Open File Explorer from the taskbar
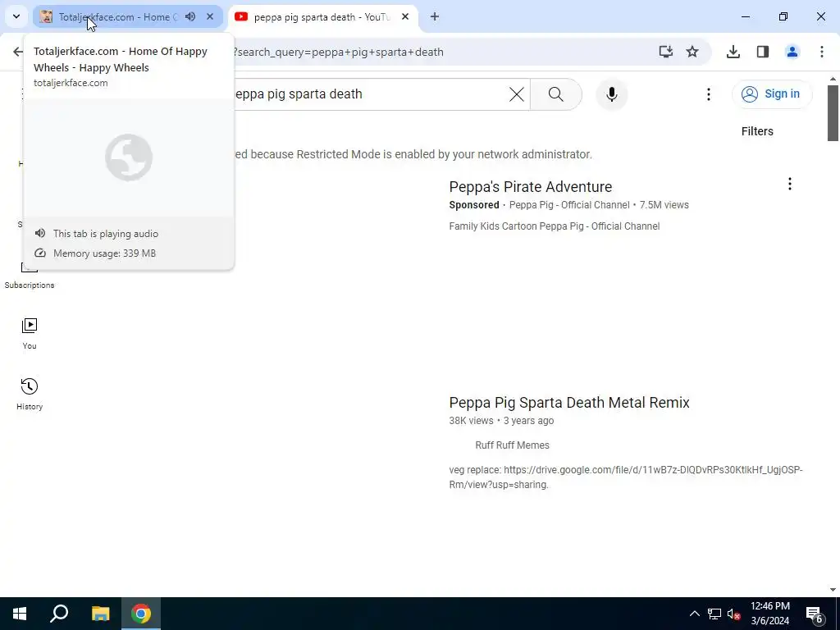Viewport: 840px width, 630px height. pos(100,614)
